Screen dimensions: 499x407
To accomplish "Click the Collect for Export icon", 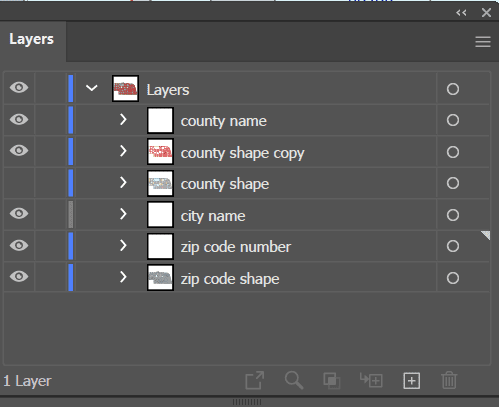I will click(x=255, y=380).
